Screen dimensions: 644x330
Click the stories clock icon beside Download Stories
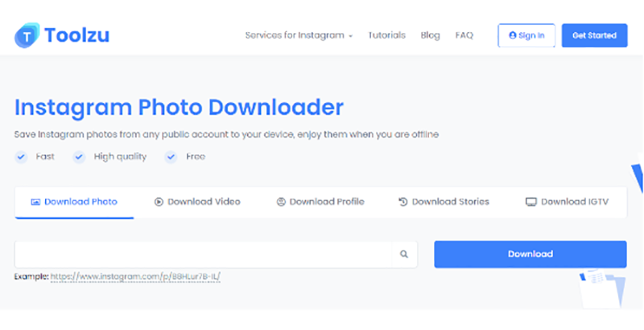click(403, 202)
